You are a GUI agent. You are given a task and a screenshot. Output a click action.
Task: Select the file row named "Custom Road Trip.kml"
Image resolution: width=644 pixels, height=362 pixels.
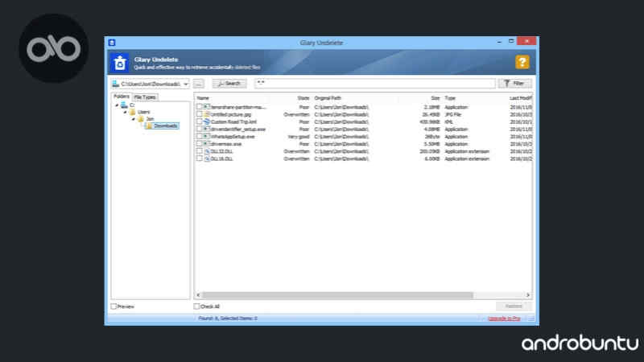pos(364,122)
